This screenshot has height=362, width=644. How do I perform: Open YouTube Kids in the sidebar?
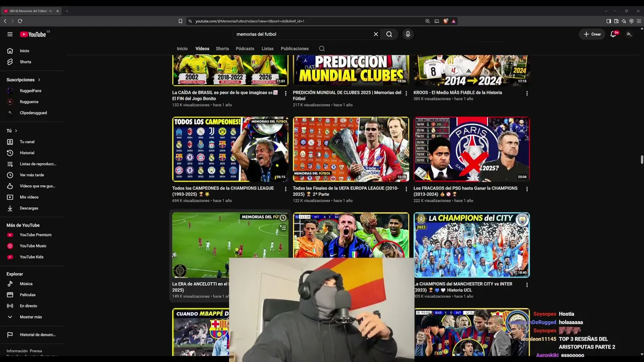tap(32, 257)
